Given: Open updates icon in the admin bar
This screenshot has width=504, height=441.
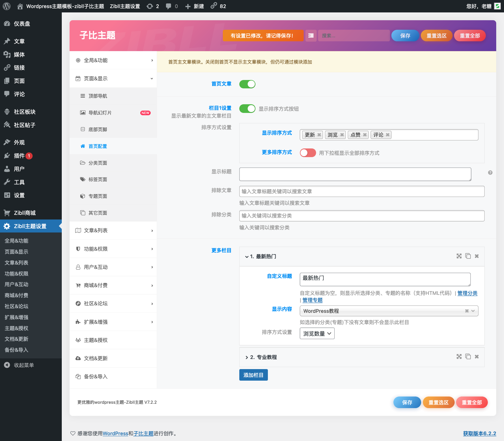Looking at the screenshot, I should point(152,6).
